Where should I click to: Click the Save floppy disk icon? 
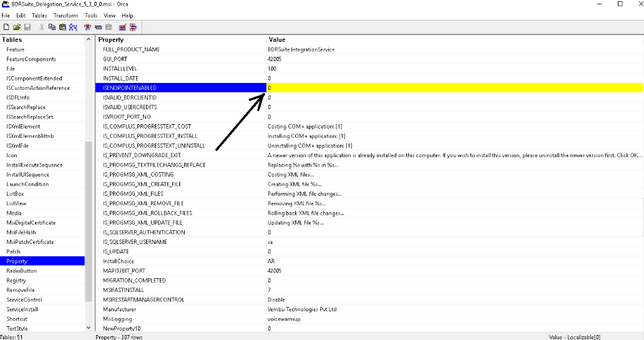[x=27, y=27]
